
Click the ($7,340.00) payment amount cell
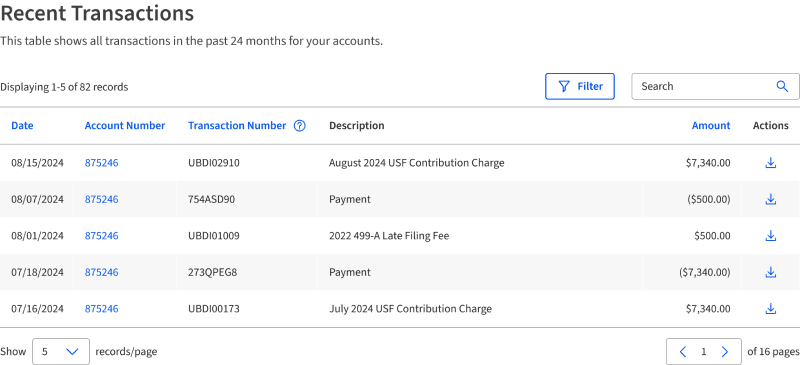pyautogui.click(x=705, y=272)
